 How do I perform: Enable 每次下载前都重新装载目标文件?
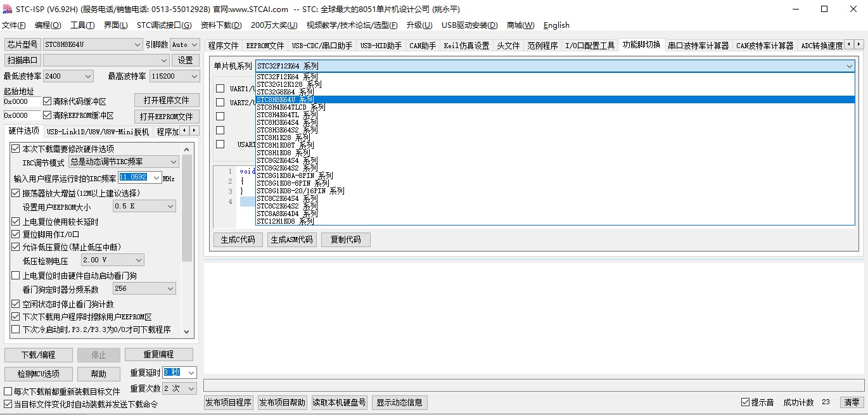8,392
